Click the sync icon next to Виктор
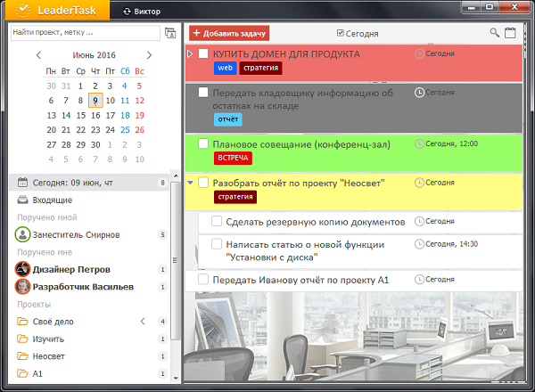This screenshot has width=535, height=392. pos(127,12)
